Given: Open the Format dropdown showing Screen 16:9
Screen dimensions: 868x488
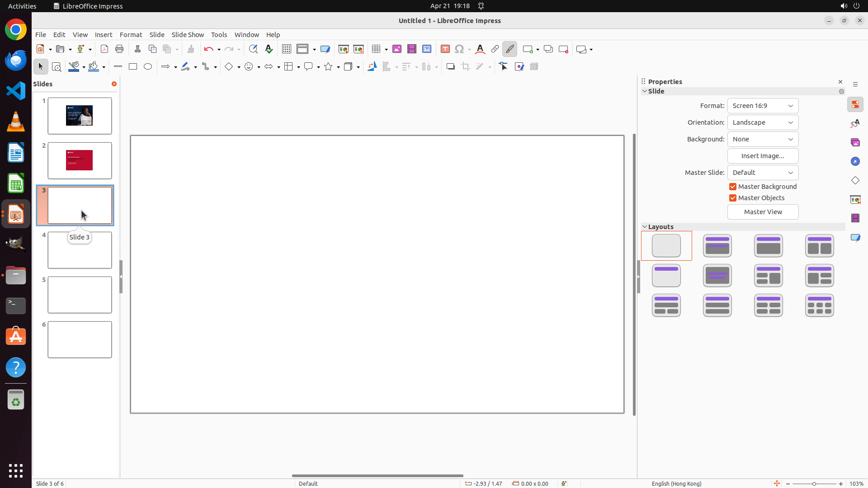Looking at the screenshot, I should coord(763,106).
